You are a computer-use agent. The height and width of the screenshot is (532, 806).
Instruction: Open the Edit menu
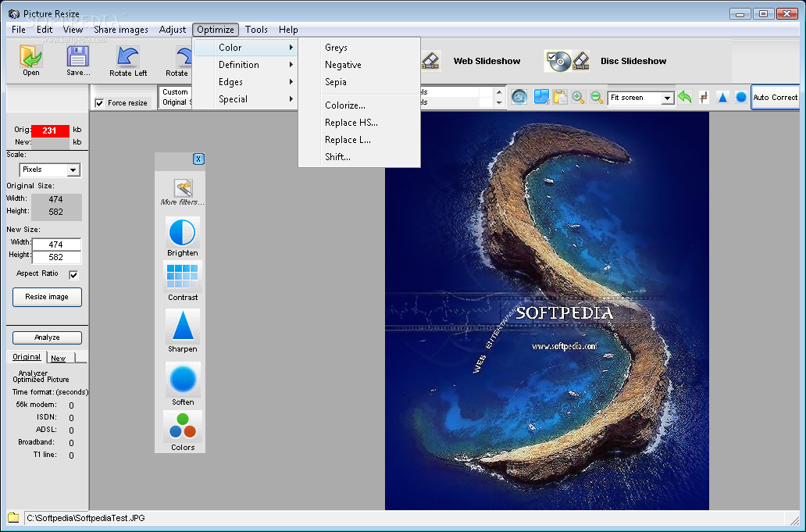[45, 30]
